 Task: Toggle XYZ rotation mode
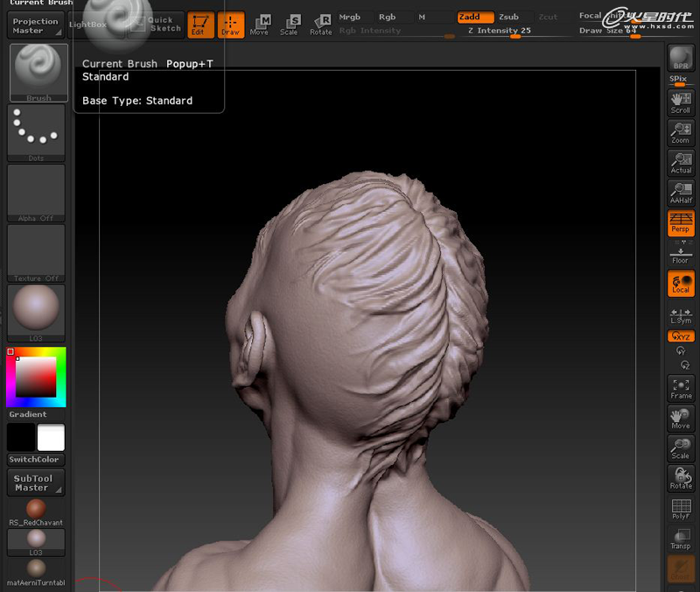tap(681, 335)
